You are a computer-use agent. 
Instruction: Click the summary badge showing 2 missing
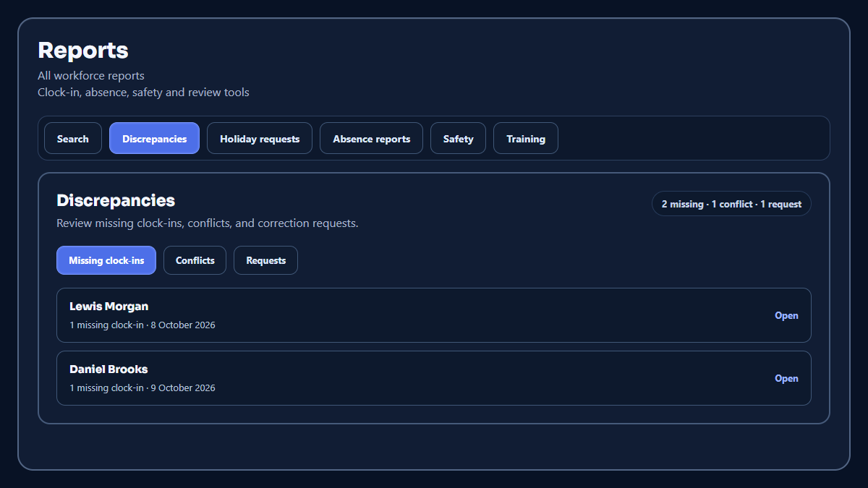point(731,204)
